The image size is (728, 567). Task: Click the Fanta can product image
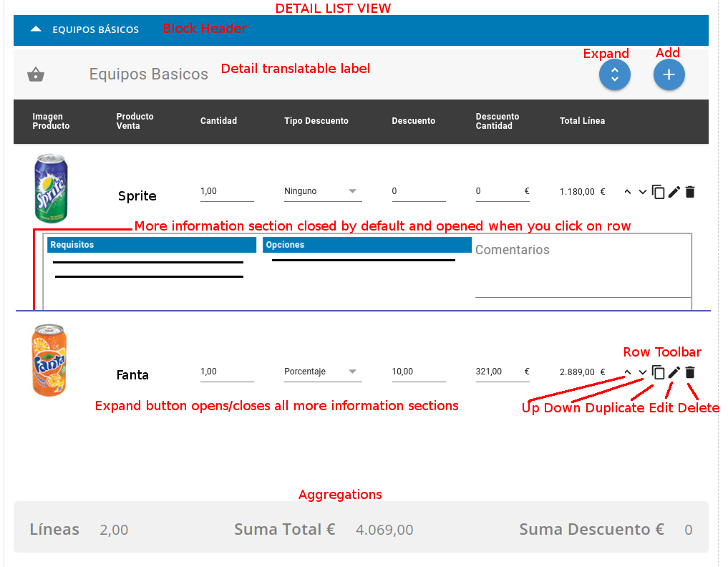(x=49, y=360)
